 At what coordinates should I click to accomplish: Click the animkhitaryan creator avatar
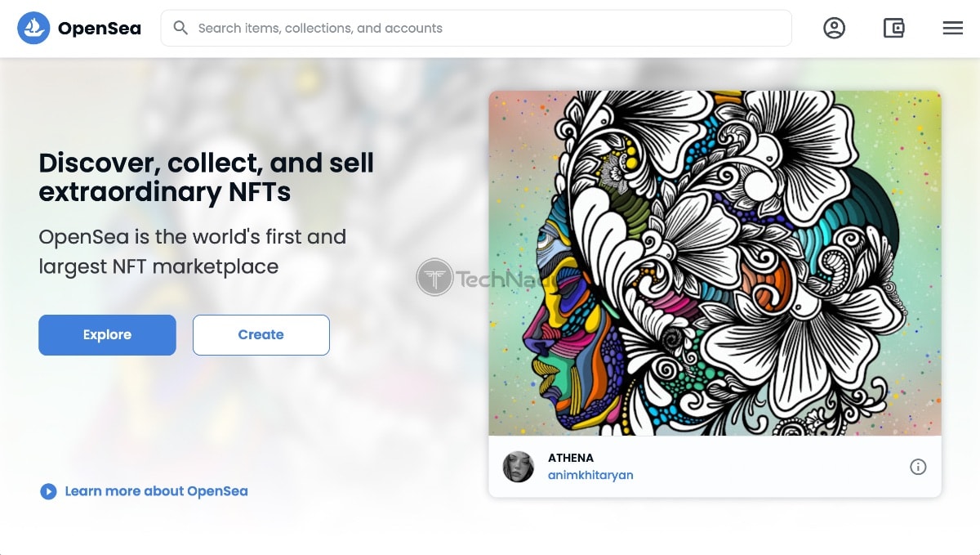tap(518, 467)
